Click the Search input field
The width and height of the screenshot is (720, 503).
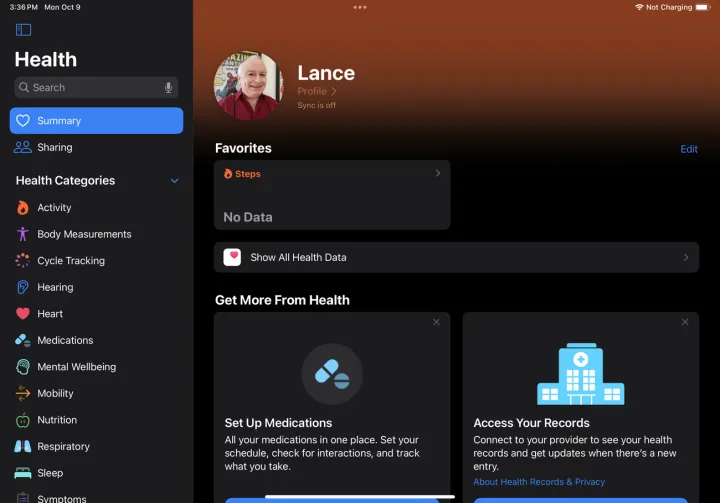(90, 88)
